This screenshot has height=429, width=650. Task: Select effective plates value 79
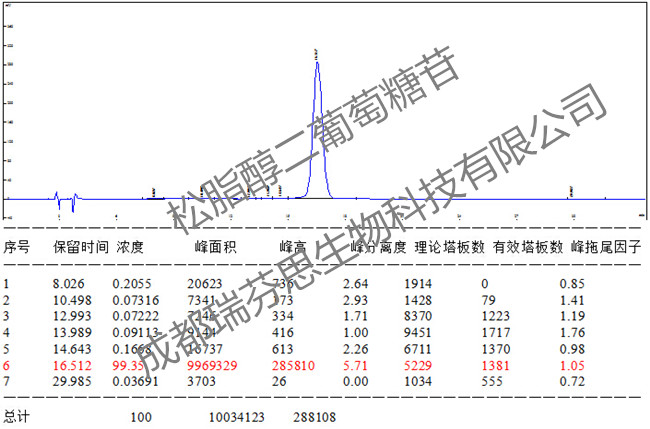tap(489, 300)
